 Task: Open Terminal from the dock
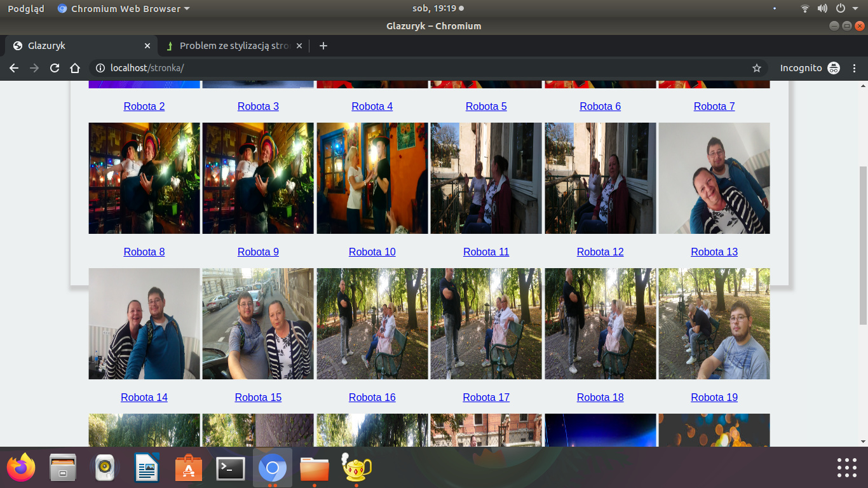(x=230, y=469)
